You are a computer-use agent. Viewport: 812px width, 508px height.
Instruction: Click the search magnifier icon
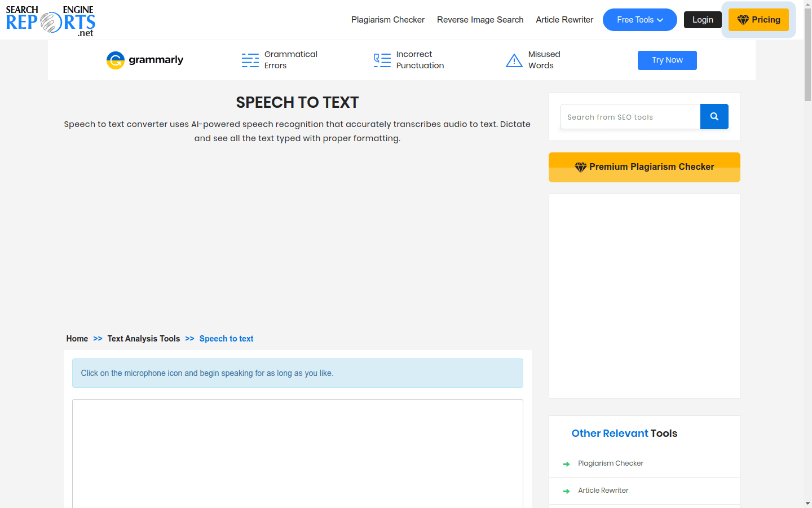(714, 116)
